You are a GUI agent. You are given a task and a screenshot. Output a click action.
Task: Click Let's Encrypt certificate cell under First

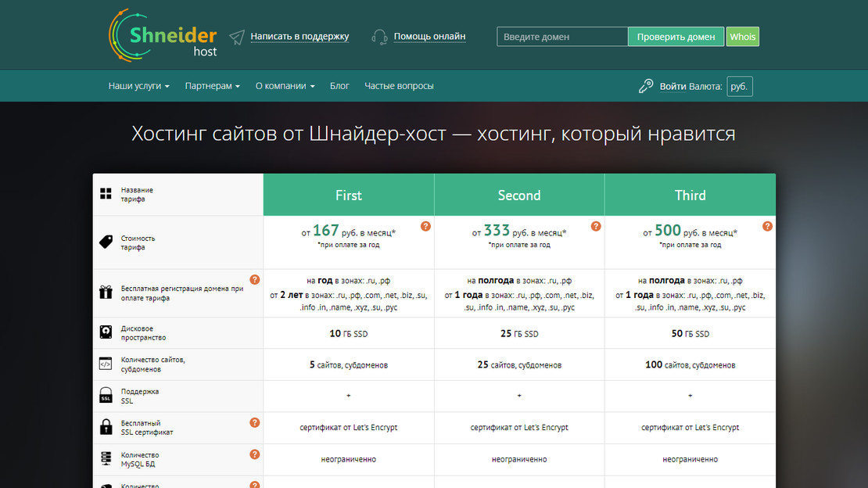pyautogui.click(x=349, y=428)
